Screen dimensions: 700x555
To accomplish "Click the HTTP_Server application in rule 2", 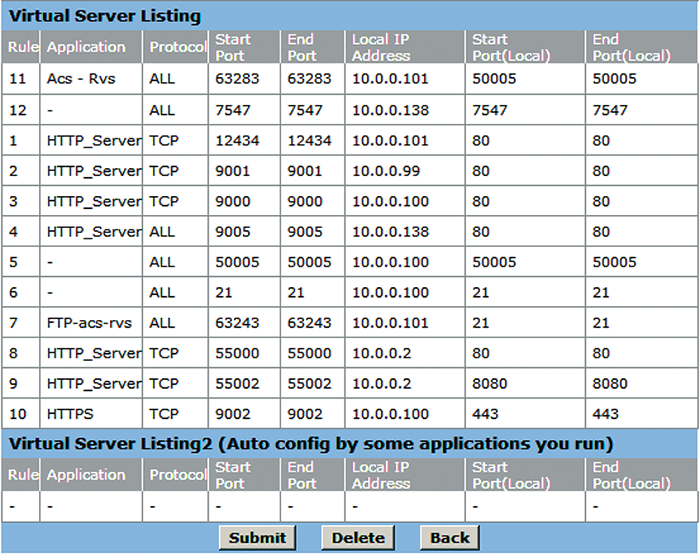I will (x=94, y=171).
